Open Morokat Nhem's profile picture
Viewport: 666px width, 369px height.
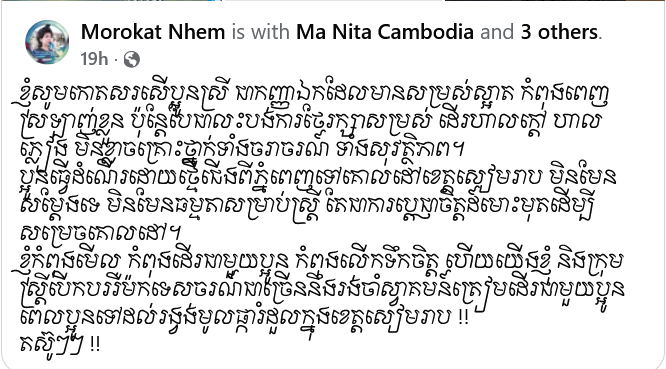pos(47,42)
